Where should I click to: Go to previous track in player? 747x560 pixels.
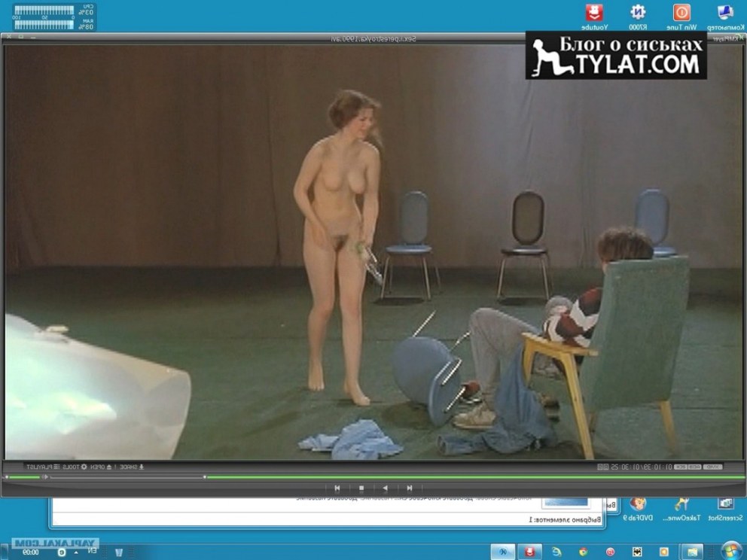coord(409,488)
